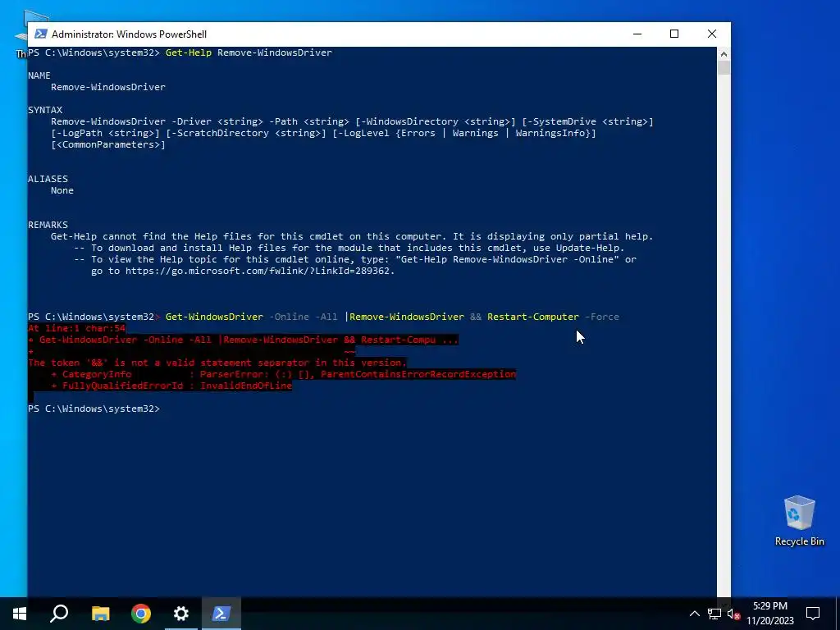Open muted volume tray icon
The image size is (840, 630).
pos(733,614)
